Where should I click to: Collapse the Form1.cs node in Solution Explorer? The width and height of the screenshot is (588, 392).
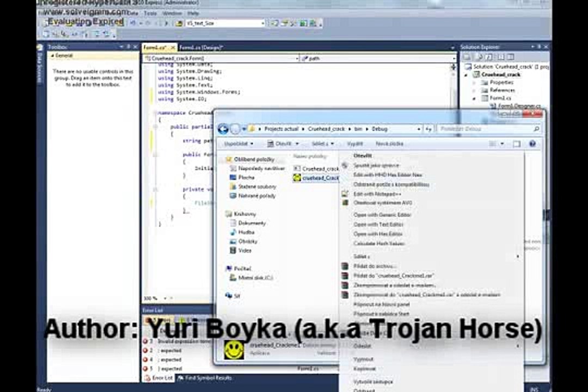coord(474,99)
